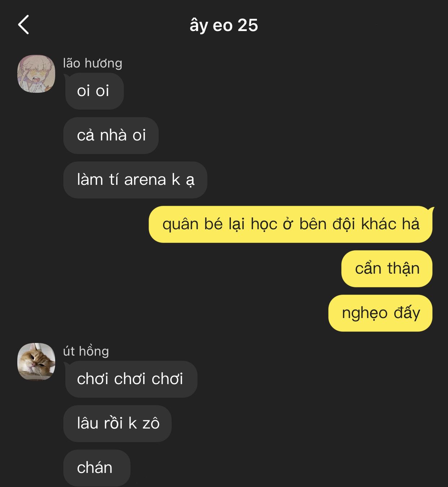Click the word 'arena' in the message
The height and width of the screenshot is (487, 448).
(x=145, y=180)
